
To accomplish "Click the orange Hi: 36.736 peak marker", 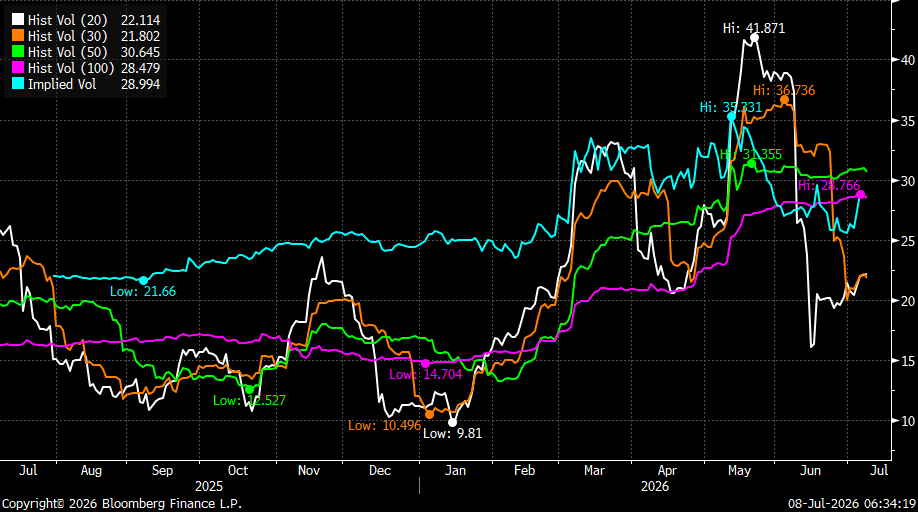I will coord(785,100).
